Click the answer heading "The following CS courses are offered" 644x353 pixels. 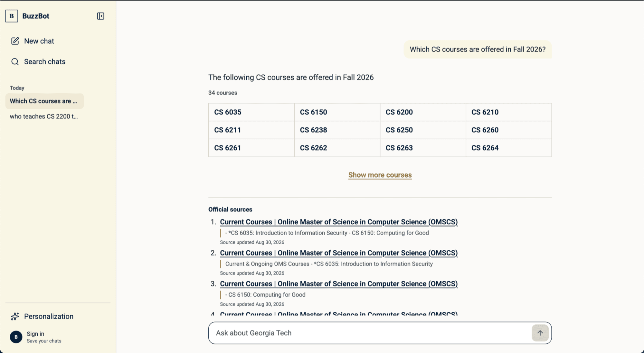point(291,78)
